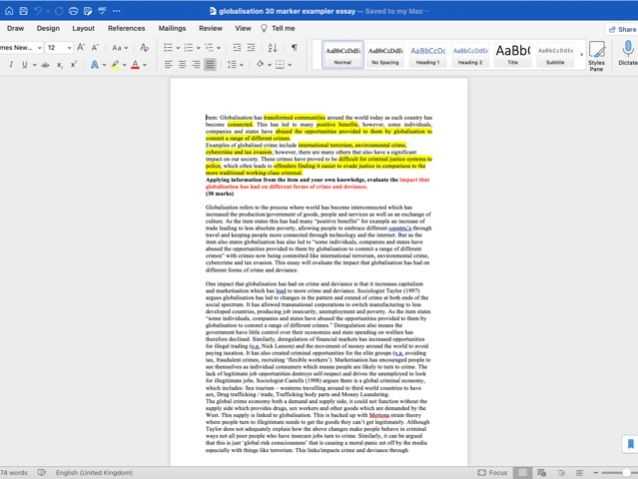Increase font size with the large A icon
Image resolution: width=638 pixels, height=479 pixels.
[81, 48]
